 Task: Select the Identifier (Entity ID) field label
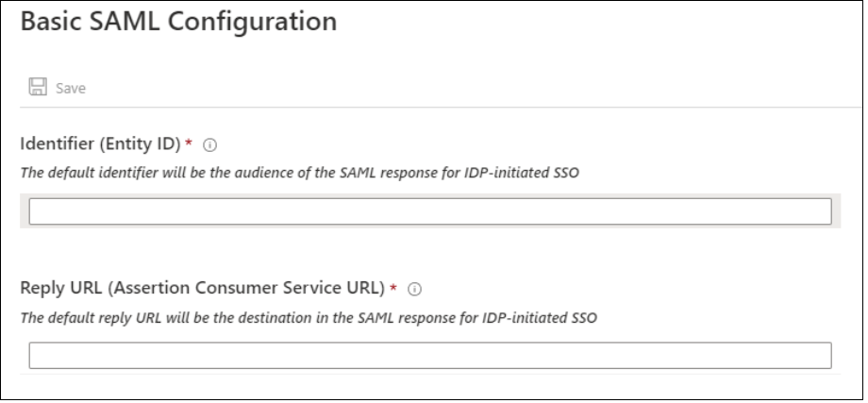pos(100,143)
